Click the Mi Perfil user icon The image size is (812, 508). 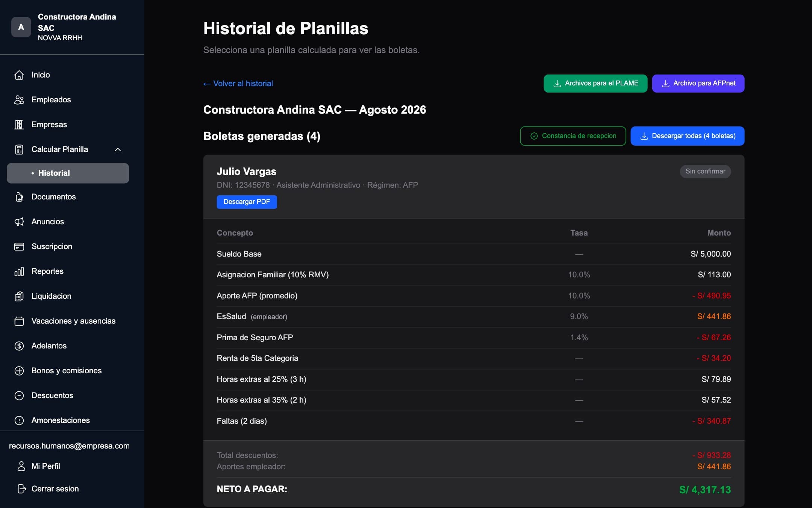21,466
